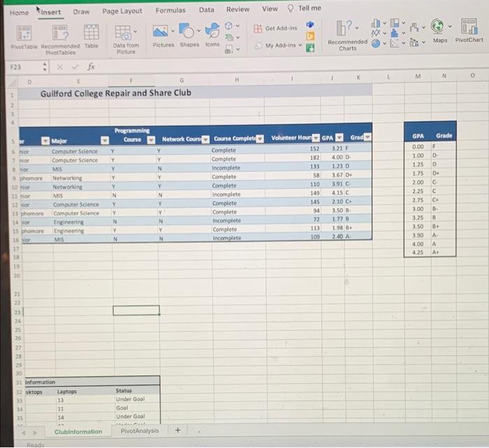Click the Scatter chart icon
This screenshot has height=448, width=489.
395,43
